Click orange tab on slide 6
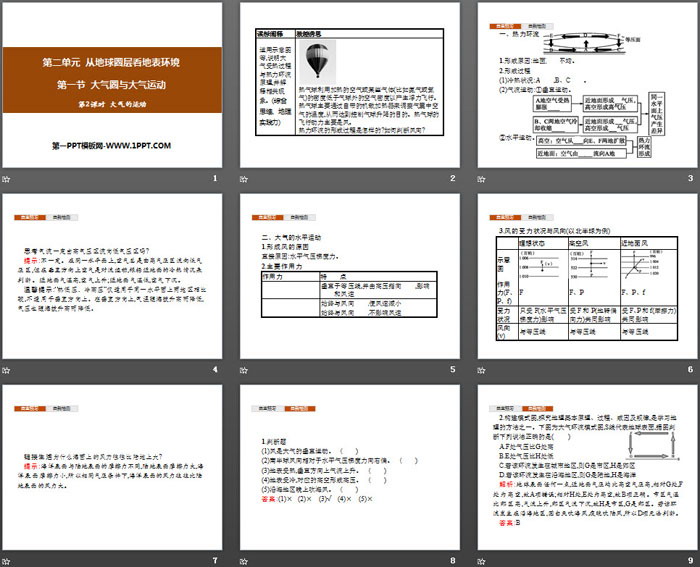700x567 pixels. (x=505, y=217)
